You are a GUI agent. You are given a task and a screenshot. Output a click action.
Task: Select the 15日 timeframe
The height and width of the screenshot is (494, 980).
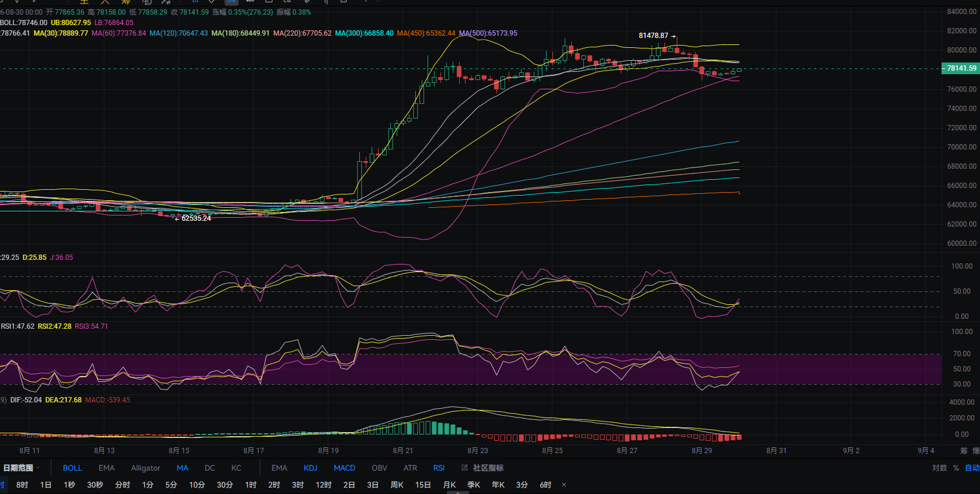pyautogui.click(x=423, y=485)
